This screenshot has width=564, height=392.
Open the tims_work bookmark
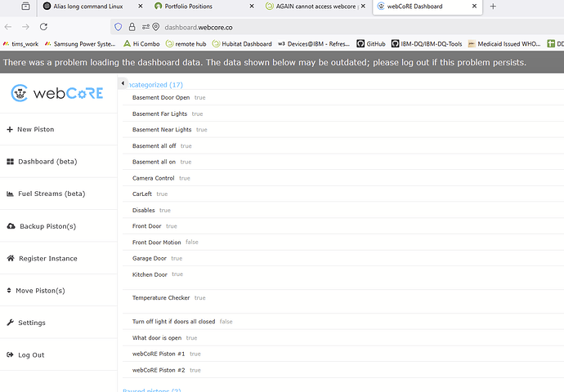click(20, 44)
